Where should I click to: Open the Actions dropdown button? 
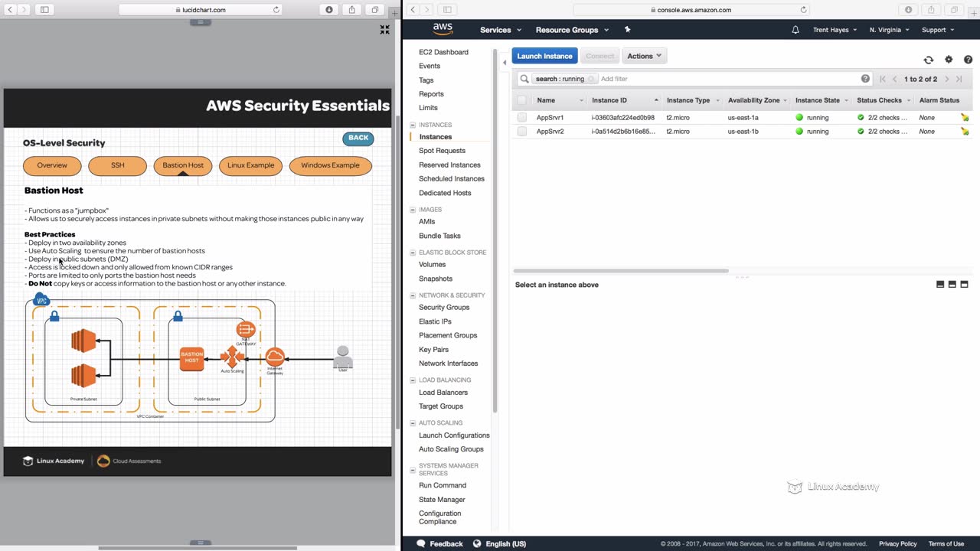(x=644, y=56)
